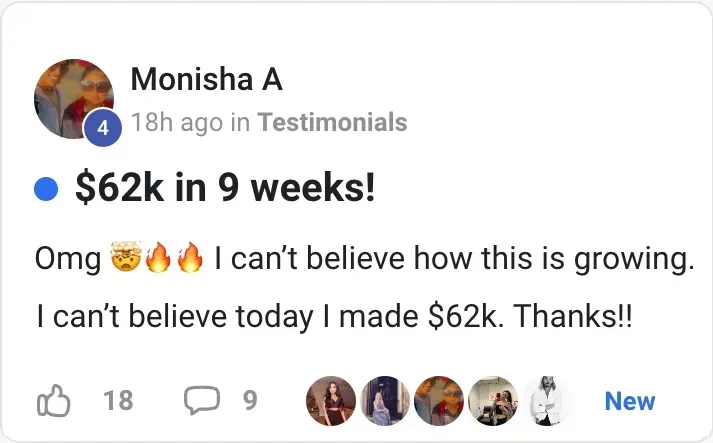Image resolution: width=713 pixels, height=443 pixels.
Task: Open Monisha A's profile picture
Action: pos(72,97)
